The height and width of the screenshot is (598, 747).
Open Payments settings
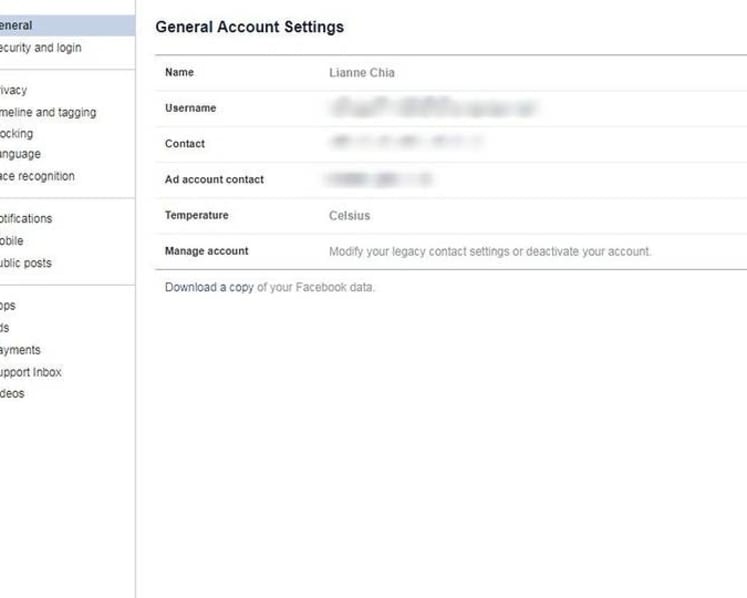click(x=20, y=350)
